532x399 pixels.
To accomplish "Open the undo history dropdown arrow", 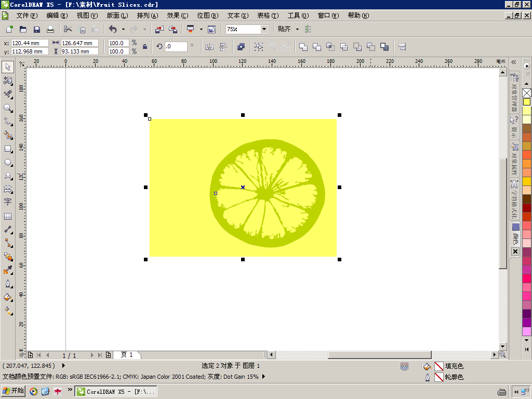I will [123, 30].
